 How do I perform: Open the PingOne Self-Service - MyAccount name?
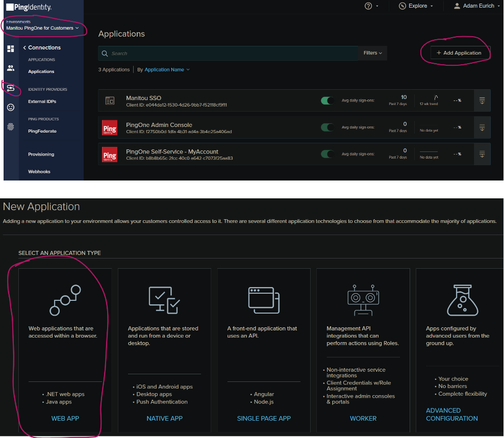click(x=172, y=151)
